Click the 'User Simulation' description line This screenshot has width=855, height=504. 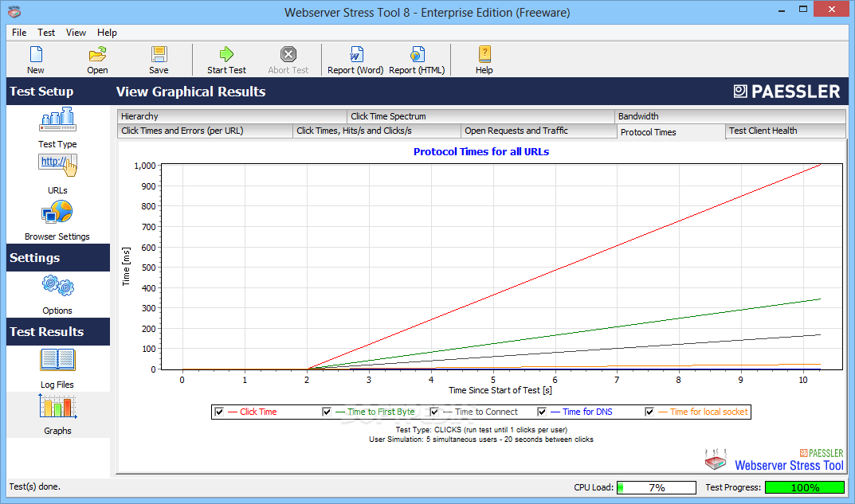[x=481, y=440]
